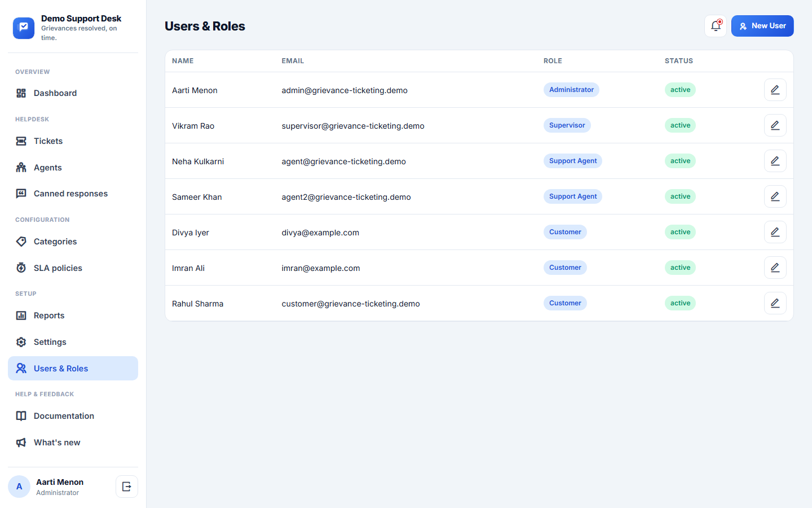This screenshot has width=812, height=508.
Task: Edit Aarti Menon's user row
Action: [x=775, y=90]
